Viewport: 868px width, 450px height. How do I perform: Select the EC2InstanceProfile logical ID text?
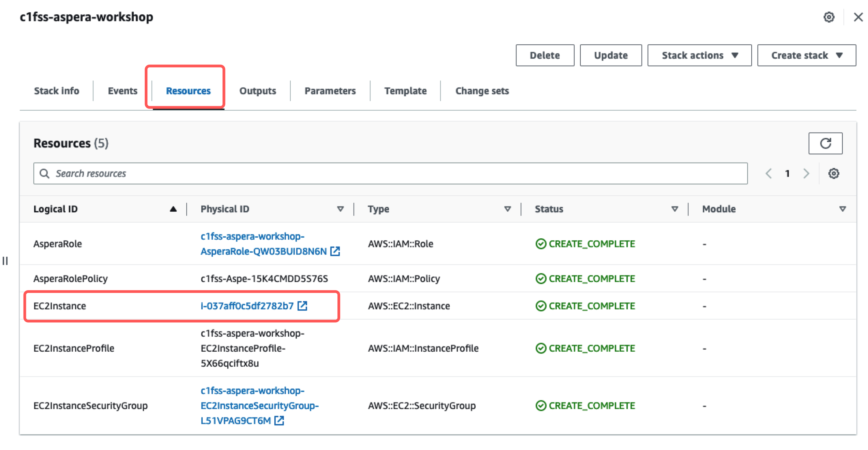[74, 348]
